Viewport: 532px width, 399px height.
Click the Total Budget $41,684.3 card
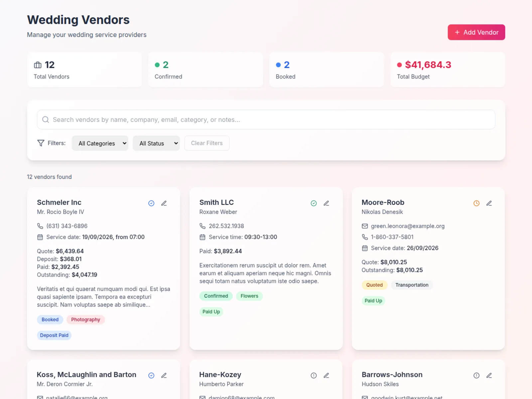coord(448,69)
